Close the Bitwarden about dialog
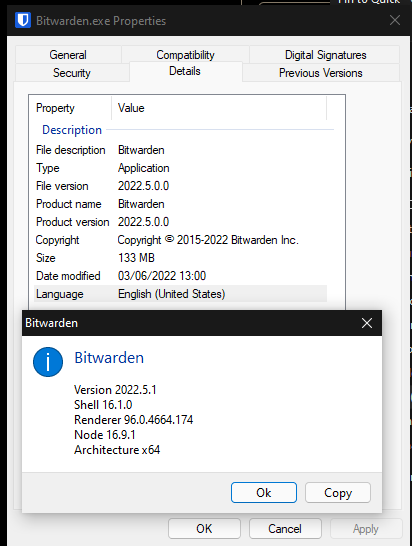Screen dimensions: 412x546 coord(367,323)
